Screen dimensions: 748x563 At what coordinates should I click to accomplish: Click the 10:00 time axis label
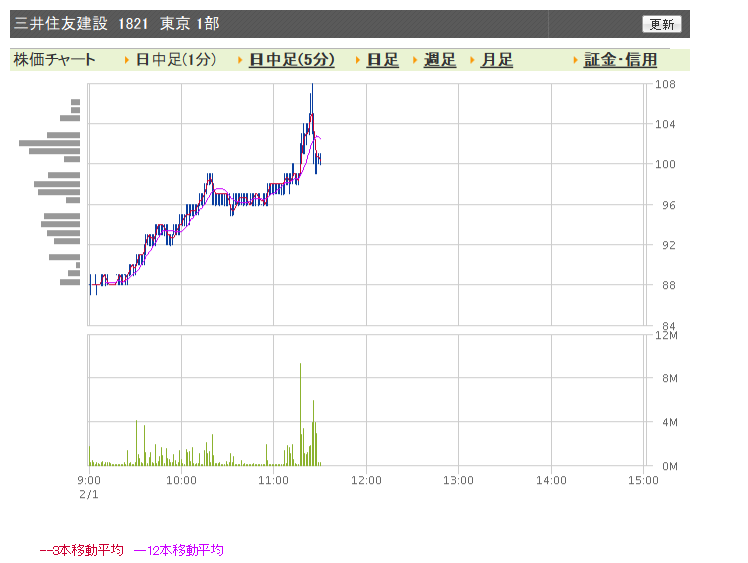tap(181, 480)
